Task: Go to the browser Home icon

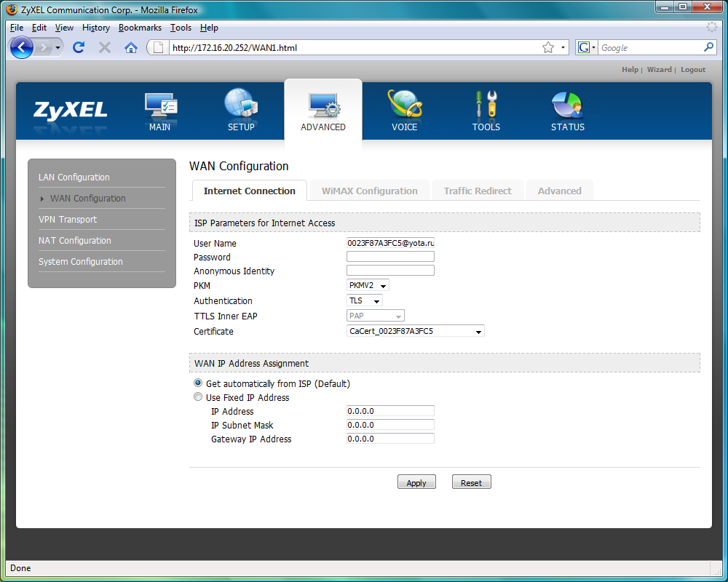Action: (x=131, y=47)
